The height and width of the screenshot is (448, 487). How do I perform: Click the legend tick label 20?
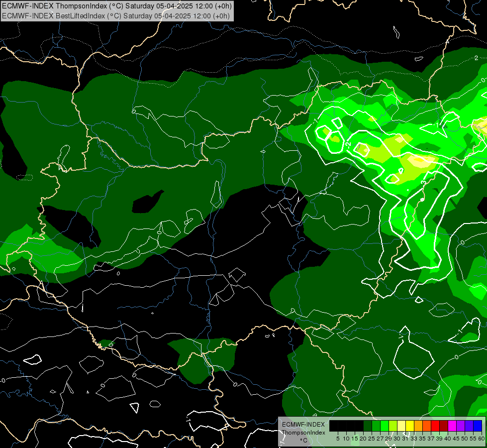click(x=364, y=439)
